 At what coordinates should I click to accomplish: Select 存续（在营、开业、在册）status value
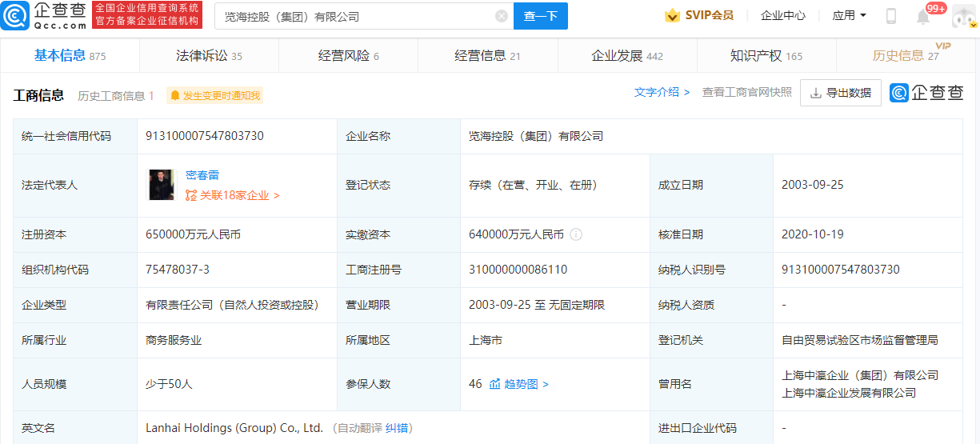pyautogui.click(x=534, y=185)
